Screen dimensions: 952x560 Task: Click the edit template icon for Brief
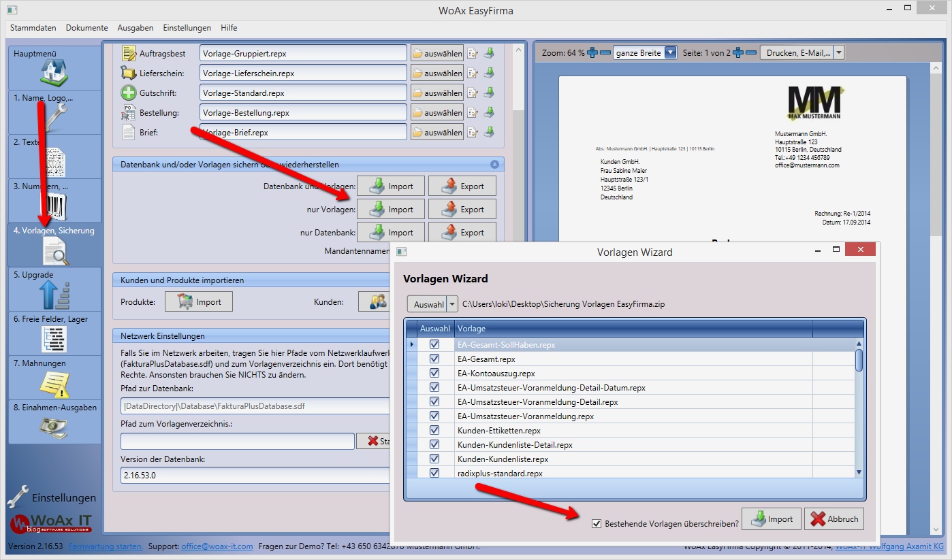(473, 133)
